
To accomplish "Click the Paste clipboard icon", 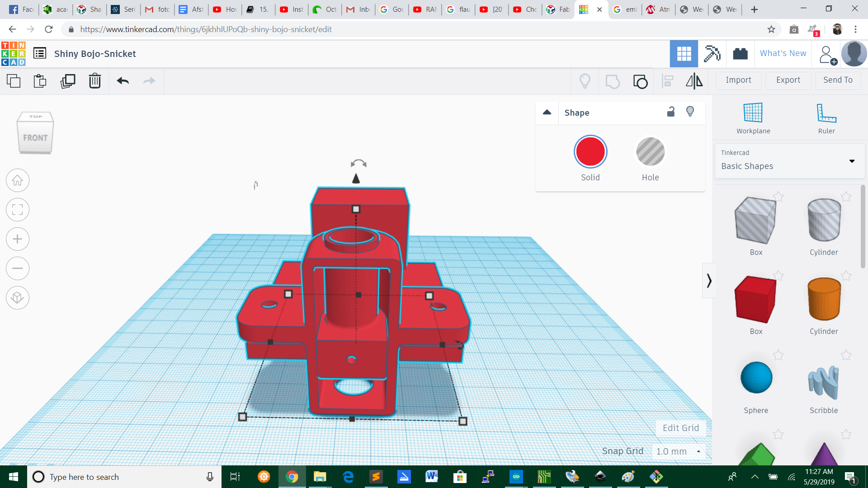I will (40, 81).
